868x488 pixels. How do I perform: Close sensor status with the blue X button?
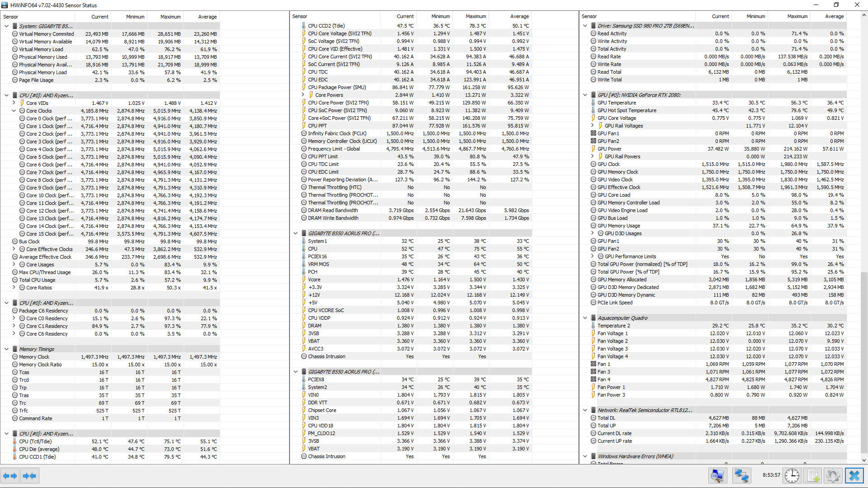pos(854,476)
